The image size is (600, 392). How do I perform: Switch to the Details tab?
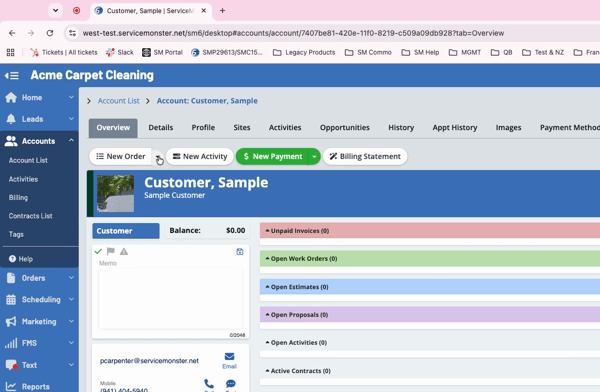point(161,127)
